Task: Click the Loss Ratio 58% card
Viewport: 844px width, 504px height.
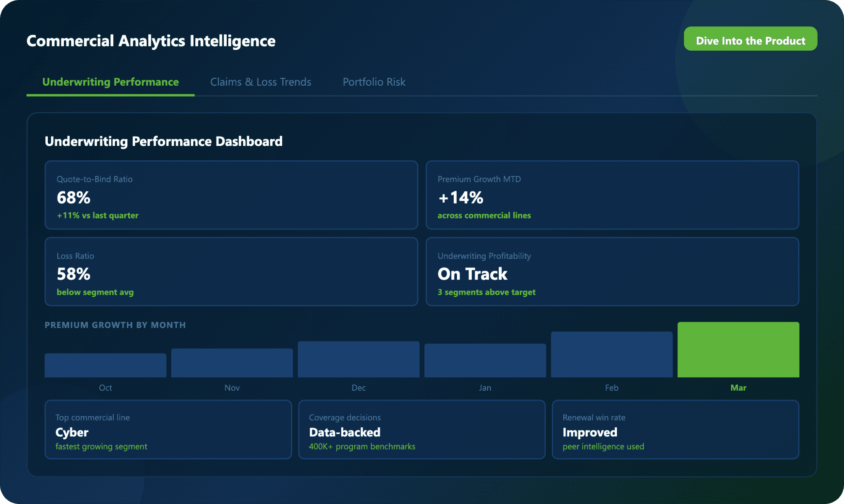Action: coord(231,272)
